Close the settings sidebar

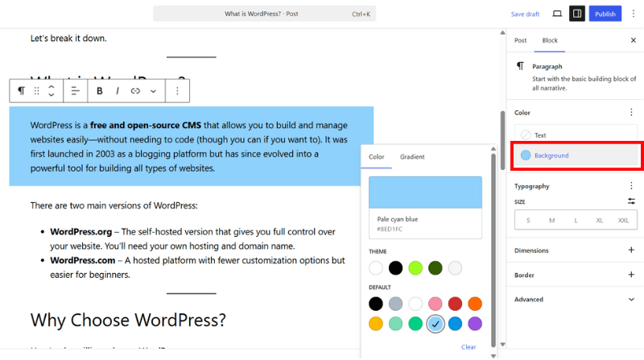pos(634,40)
